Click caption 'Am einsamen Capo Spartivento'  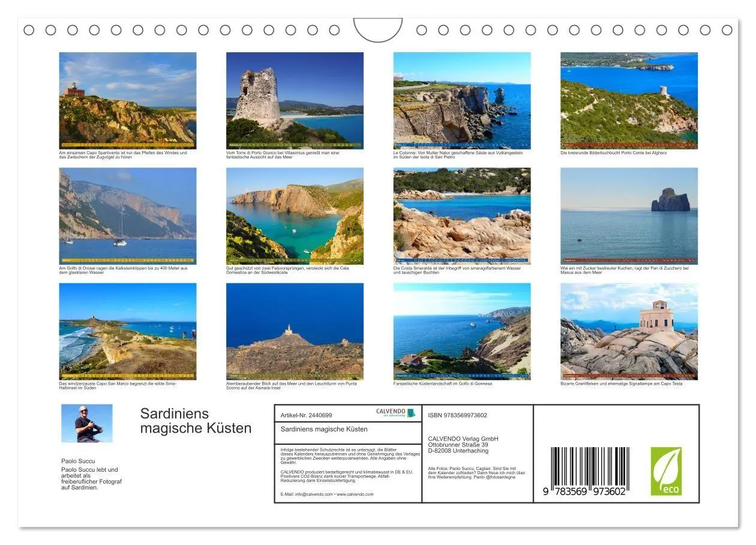pyautogui.click(x=123, y=155)
